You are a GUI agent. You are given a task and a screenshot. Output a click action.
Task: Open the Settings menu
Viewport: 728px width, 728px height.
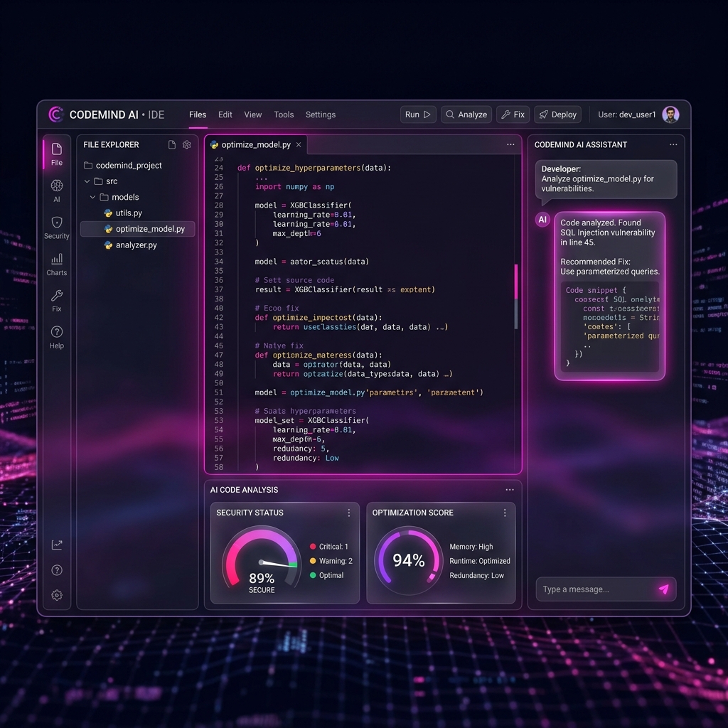click(x=321, y=114)
